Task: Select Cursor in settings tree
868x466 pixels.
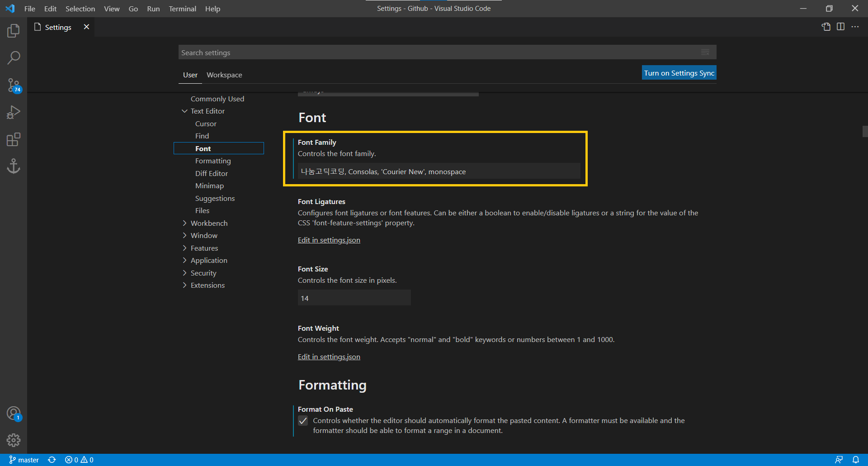Action: coord(206,124)
